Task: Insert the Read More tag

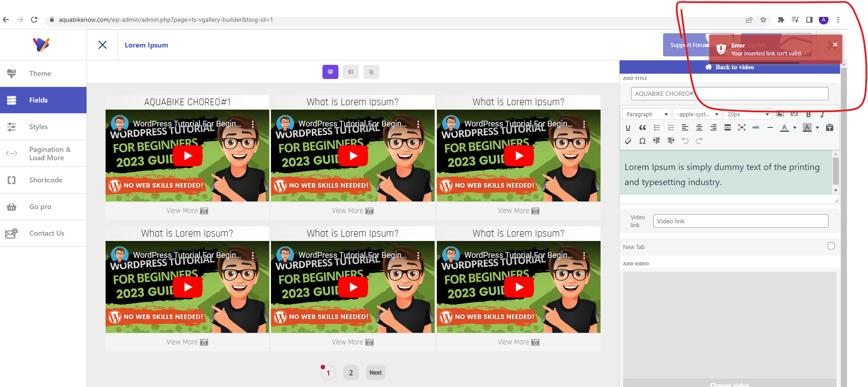Action: (x=727, y=127)
